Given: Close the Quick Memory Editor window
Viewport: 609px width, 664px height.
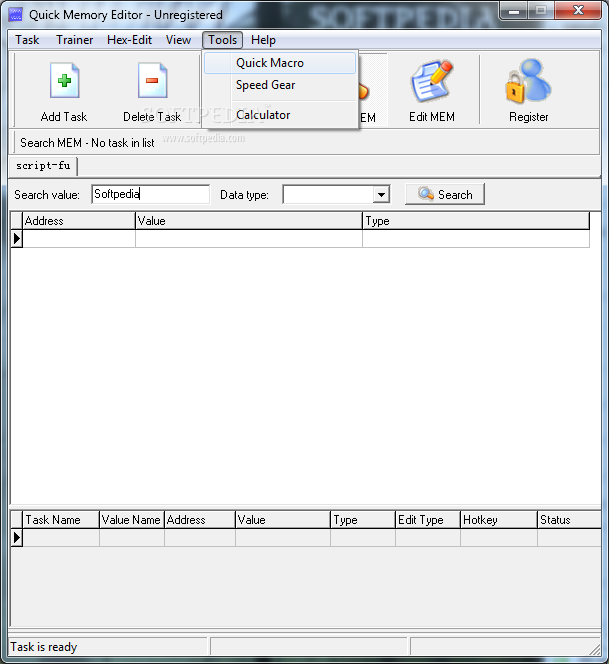Looking at the screenshot, I should coord(578,11).
